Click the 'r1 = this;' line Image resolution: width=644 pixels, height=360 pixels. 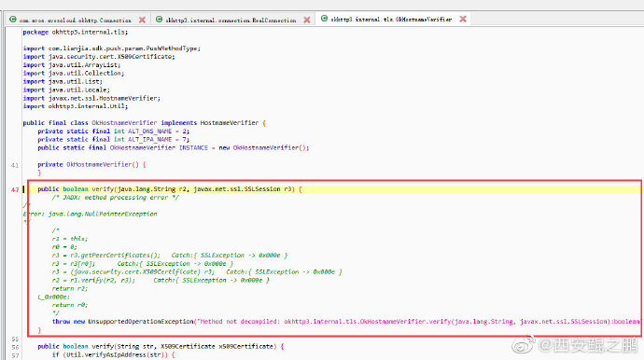pos(70,239)
